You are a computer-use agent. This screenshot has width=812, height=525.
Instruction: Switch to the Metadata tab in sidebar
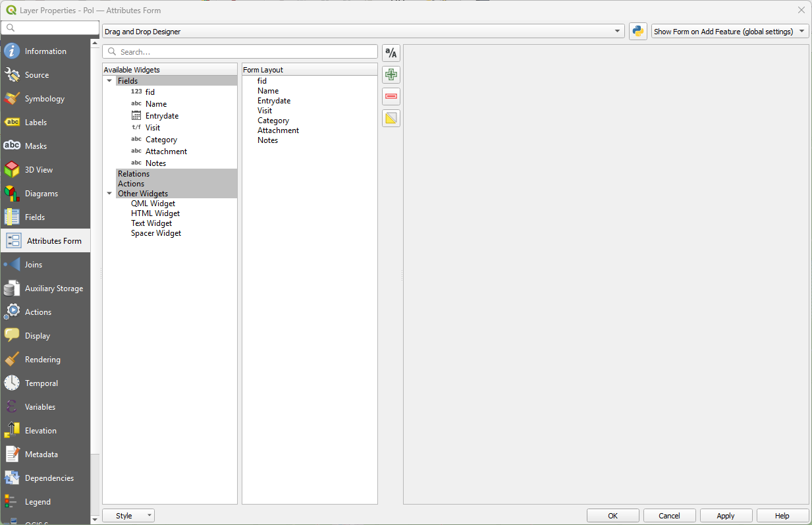(x=41, y=455)
